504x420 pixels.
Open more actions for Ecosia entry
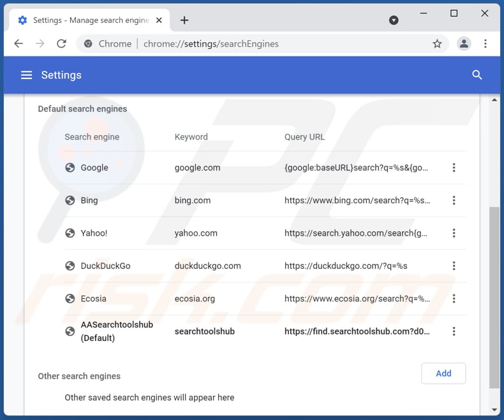454,298
